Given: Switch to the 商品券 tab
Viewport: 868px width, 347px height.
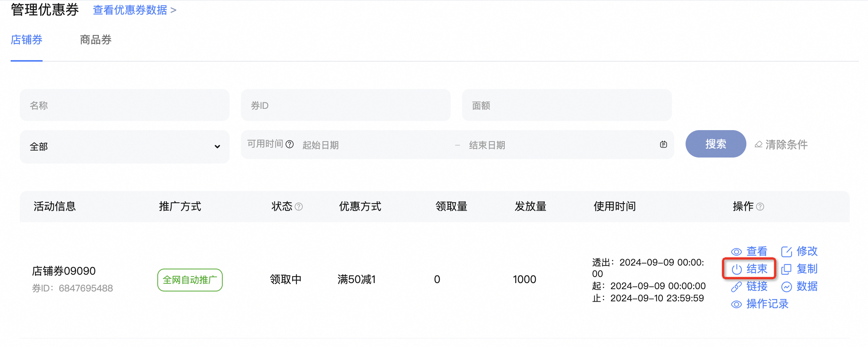Looking at the screenshot, I should coord(96,40).
